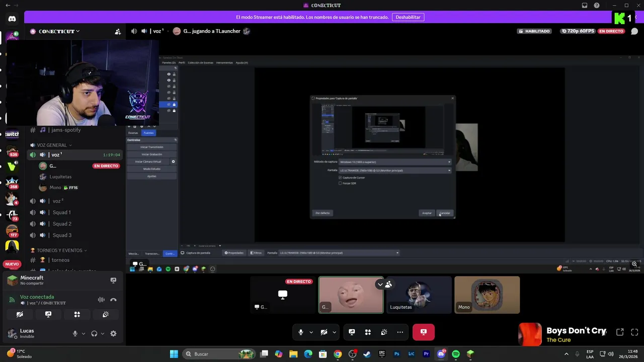
Task: Open user settings gear icon
Action: (x=113, y=333)
